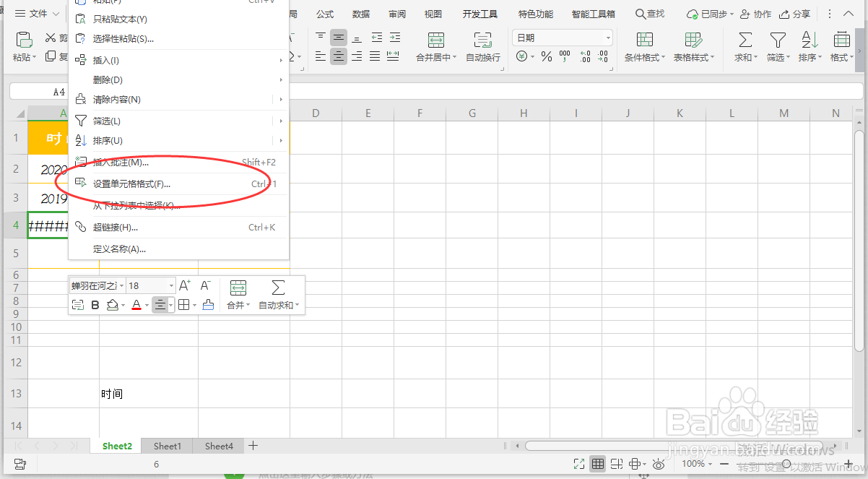
Task: Click the eye protection mode icon
Action: (659, 464)
